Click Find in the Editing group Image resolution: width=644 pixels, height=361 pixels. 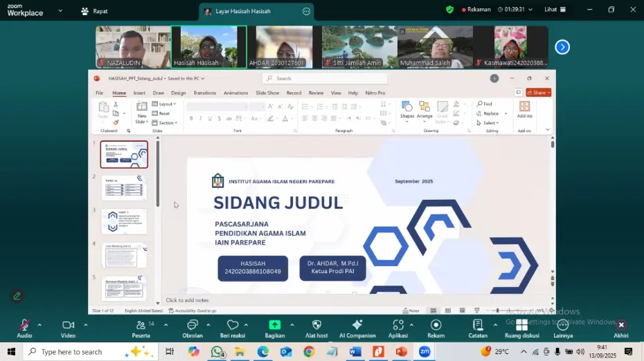[484, 104]
